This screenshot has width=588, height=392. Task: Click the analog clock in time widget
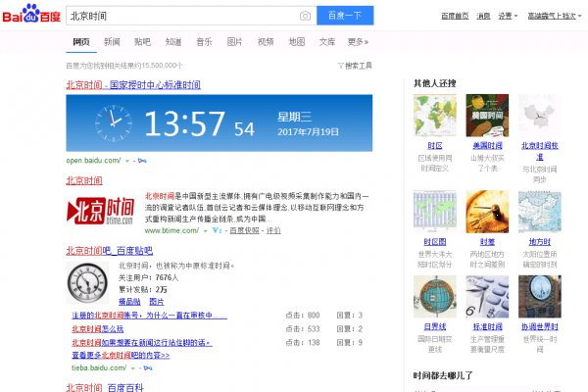(x=114, y=122)
